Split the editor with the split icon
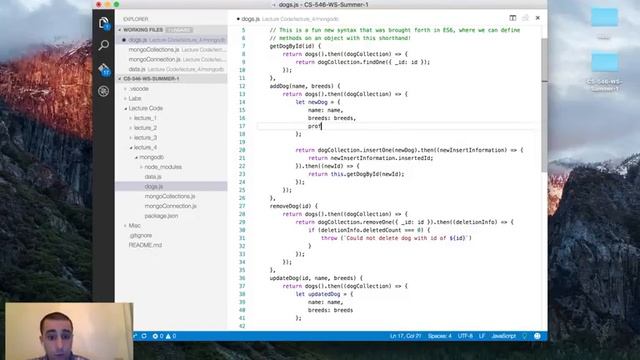 click(x=513, y=18)
